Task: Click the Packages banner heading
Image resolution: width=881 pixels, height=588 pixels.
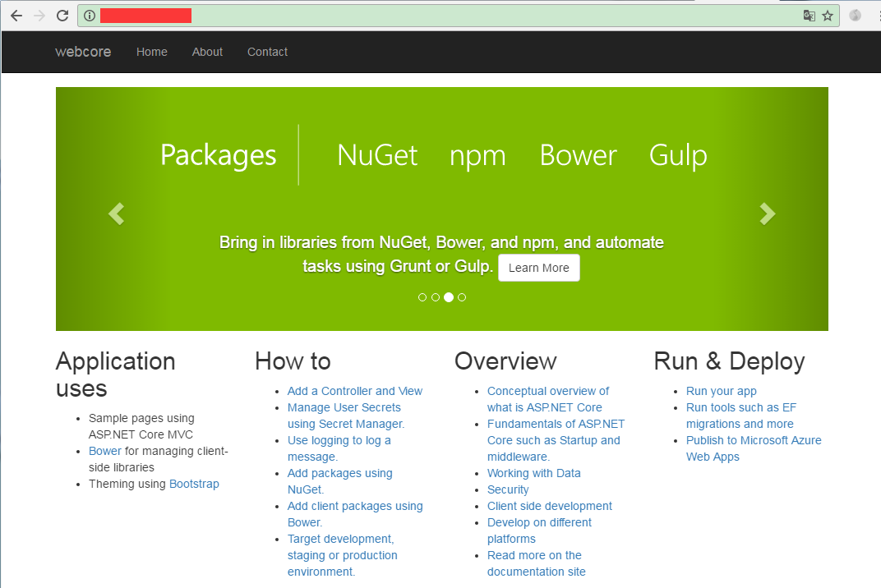Action: (219, 155)
